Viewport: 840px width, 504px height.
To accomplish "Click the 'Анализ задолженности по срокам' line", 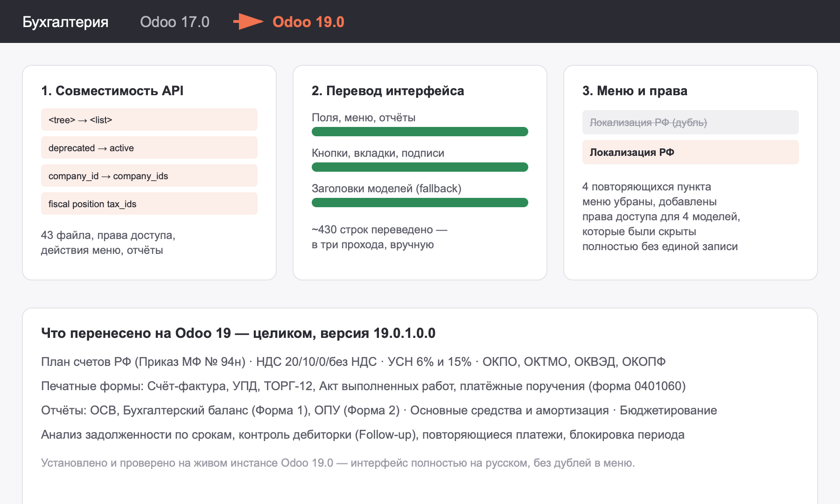I will pyautogui.click(x=363, y=434).
